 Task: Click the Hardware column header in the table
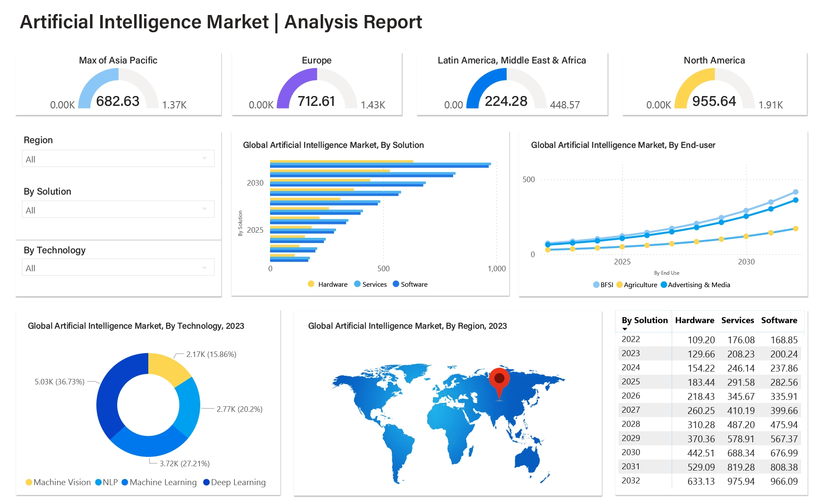(694, 320)
